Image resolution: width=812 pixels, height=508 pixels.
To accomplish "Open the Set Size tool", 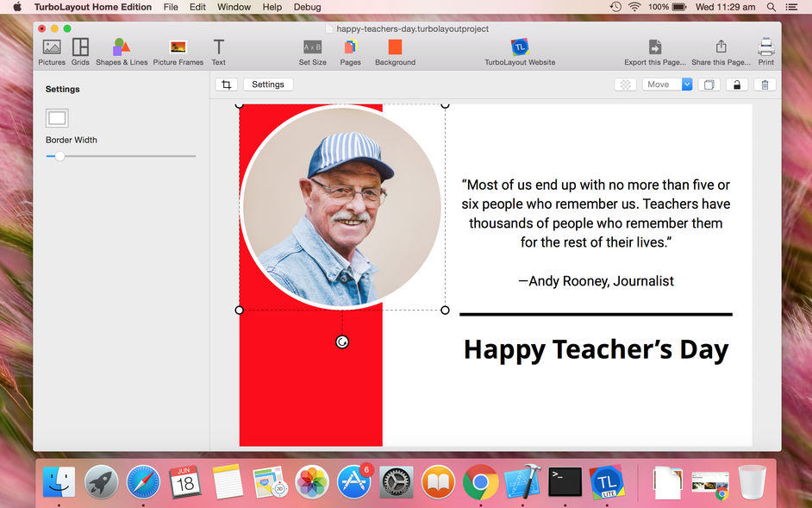I will pyautogui.click(x=312, y=52).
